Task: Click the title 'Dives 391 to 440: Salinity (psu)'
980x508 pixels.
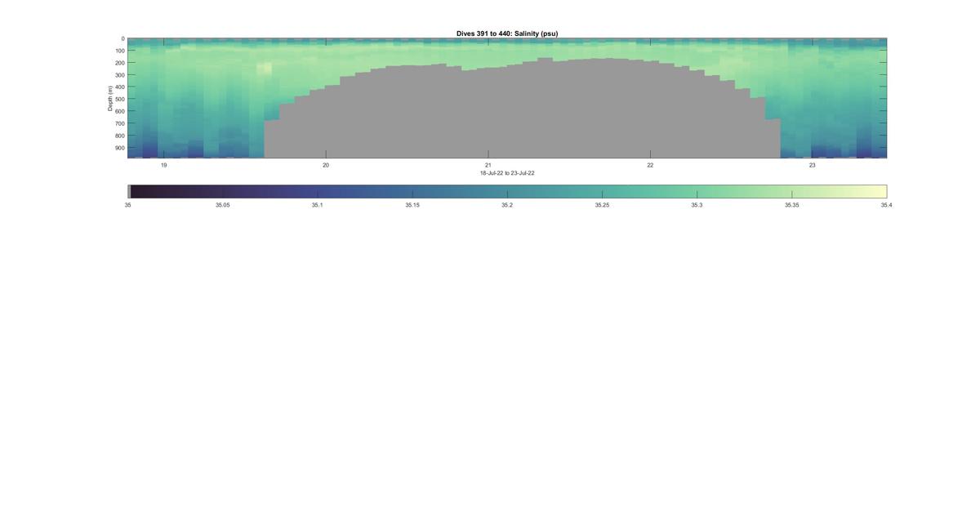Action: click(x=507, y=33)
